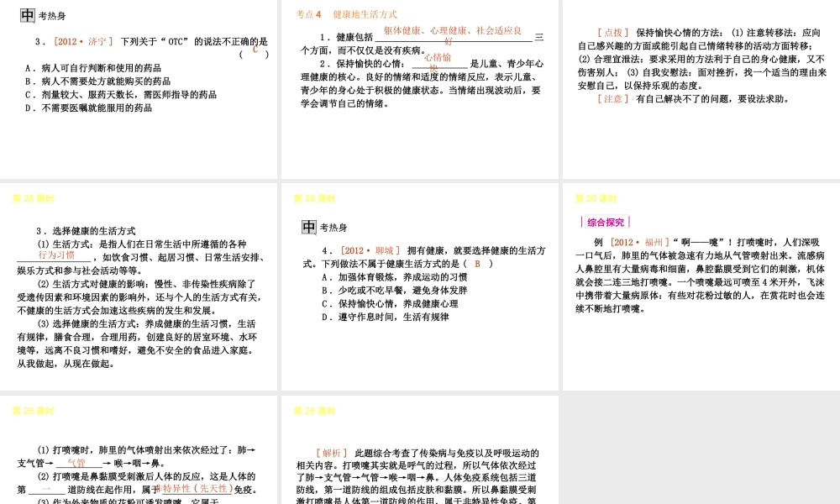840x504 pixels.
Task: Select option C．剂量较大、服药天数长
Action: click(120, 95)
